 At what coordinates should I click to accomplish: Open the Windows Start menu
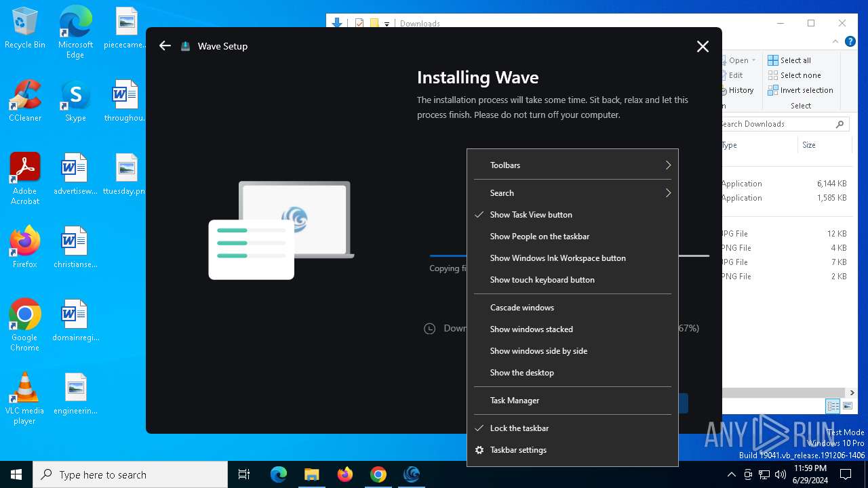(16, 474)
